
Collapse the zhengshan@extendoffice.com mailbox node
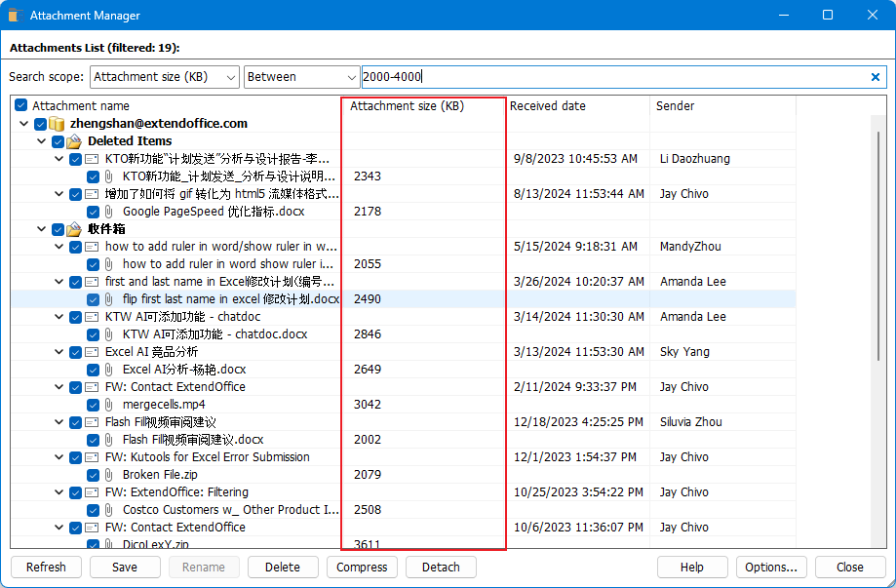(x=22, y=123)
